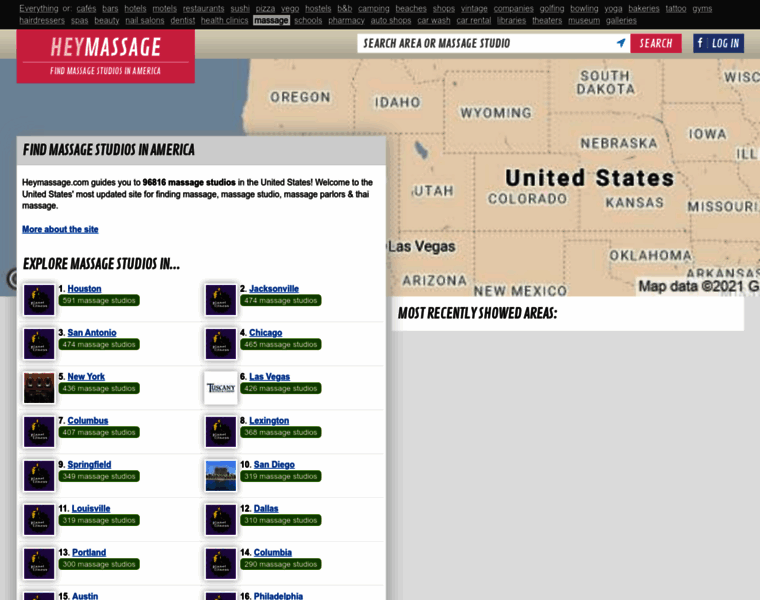Viewport: 760px width, 600px height.
Task: Click Las Vegas label on the map
Action: pos(420,246)
